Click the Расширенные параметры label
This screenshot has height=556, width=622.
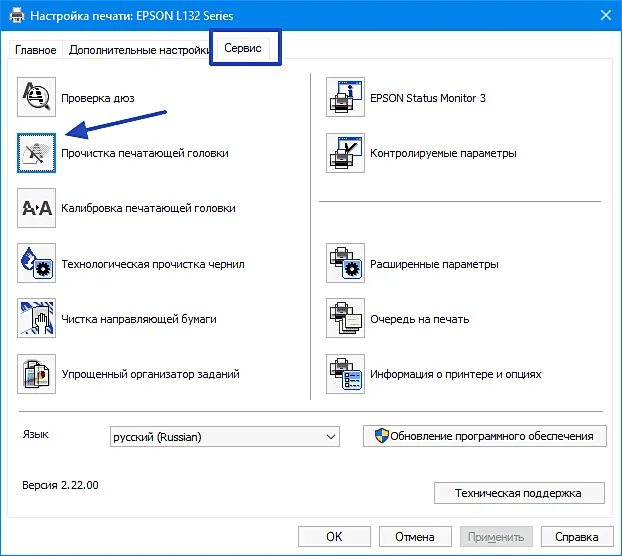[x=434, y=264]
